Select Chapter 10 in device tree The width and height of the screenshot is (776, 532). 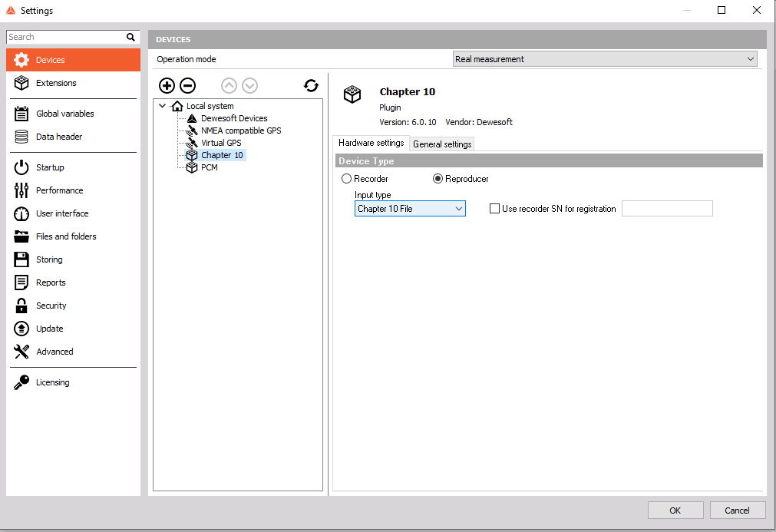click(223, 155)
